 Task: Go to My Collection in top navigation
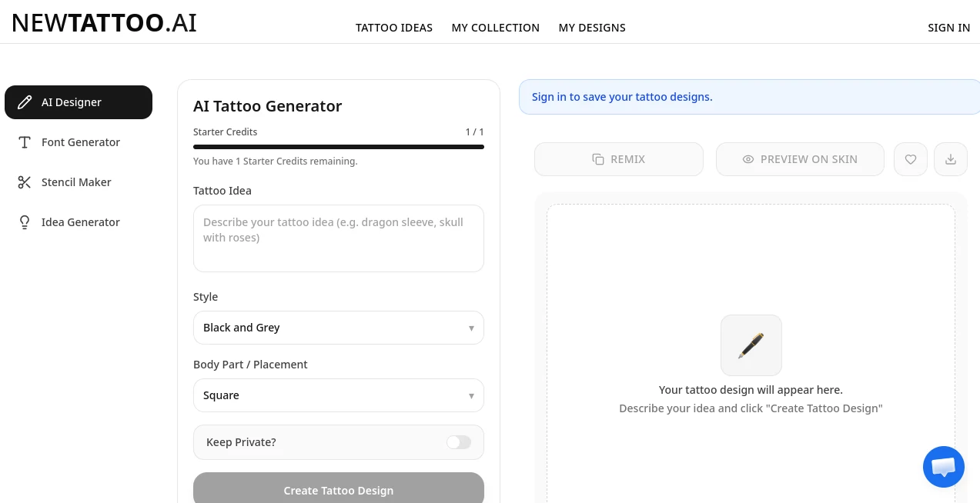[496, 28]
